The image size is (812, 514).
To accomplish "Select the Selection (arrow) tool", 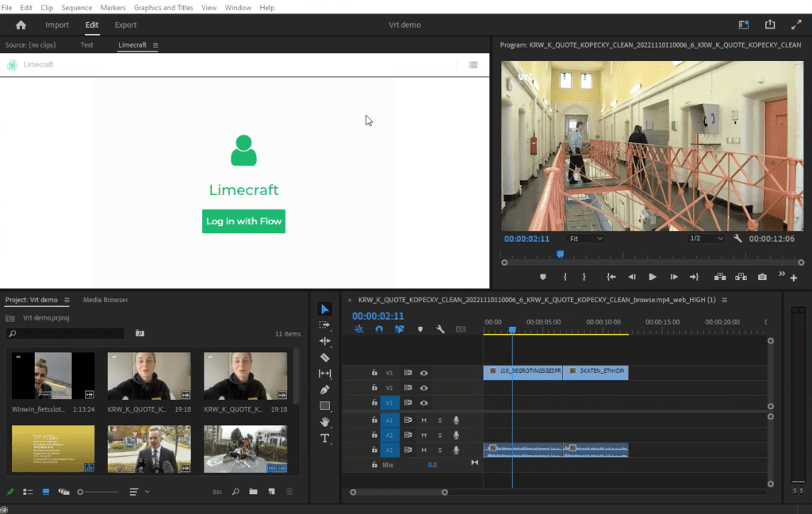I will pyautogui.click(x=324, y=309).
